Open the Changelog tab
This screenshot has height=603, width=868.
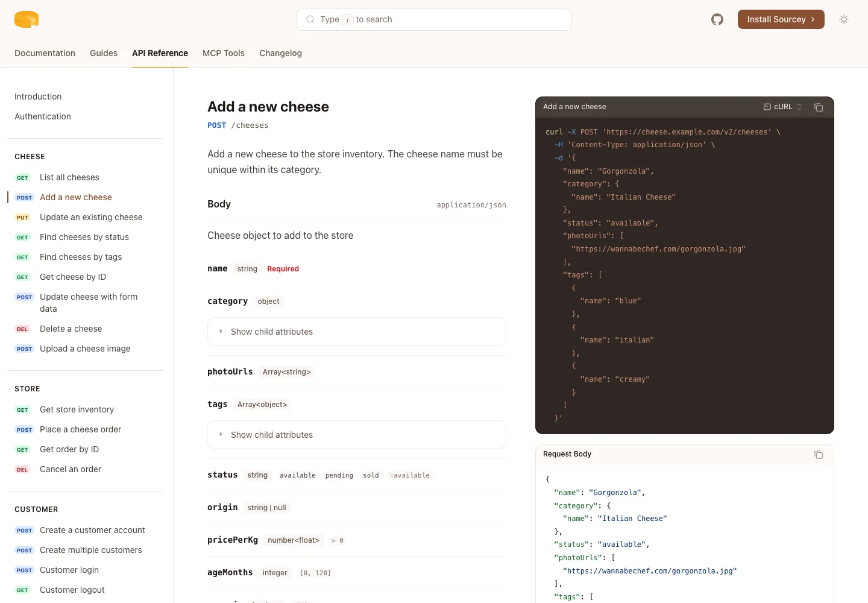[280, 53]
